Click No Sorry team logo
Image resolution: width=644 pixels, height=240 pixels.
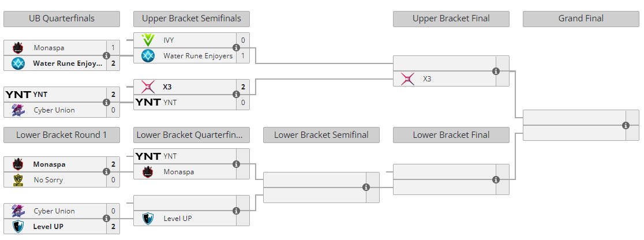tap(18, 180)
